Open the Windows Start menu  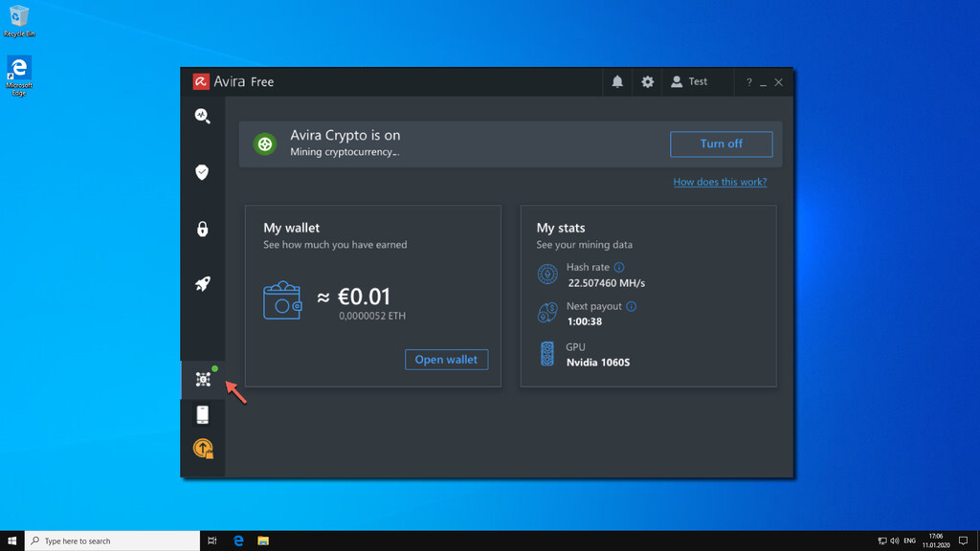tap(11, 541)
